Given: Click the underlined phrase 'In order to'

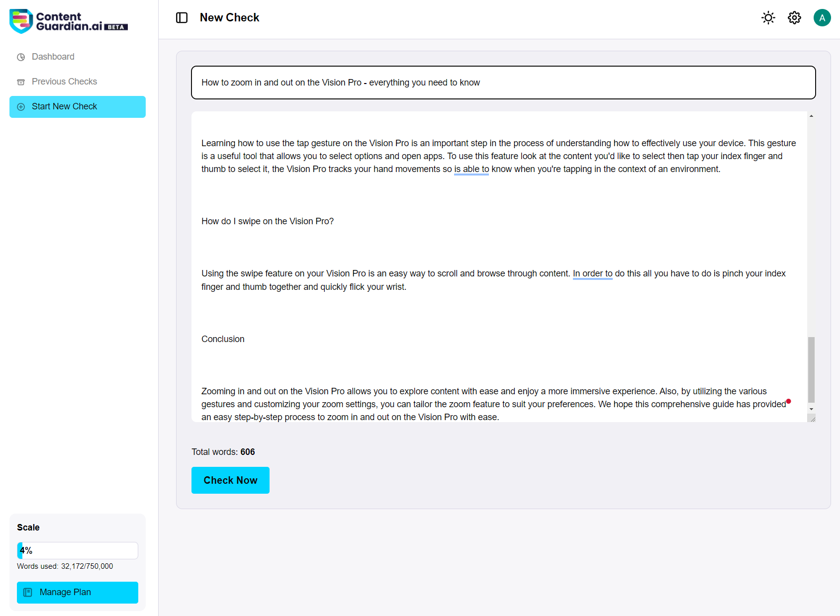Looking at the screenshot, I should click(x=593, y=274).
